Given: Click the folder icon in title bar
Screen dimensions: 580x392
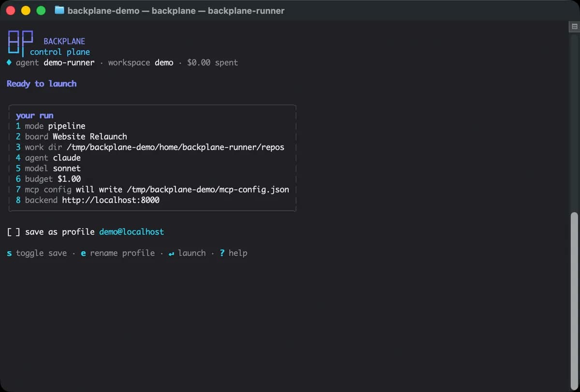Looking at the screenshot, I should click(x=59, y=10).
